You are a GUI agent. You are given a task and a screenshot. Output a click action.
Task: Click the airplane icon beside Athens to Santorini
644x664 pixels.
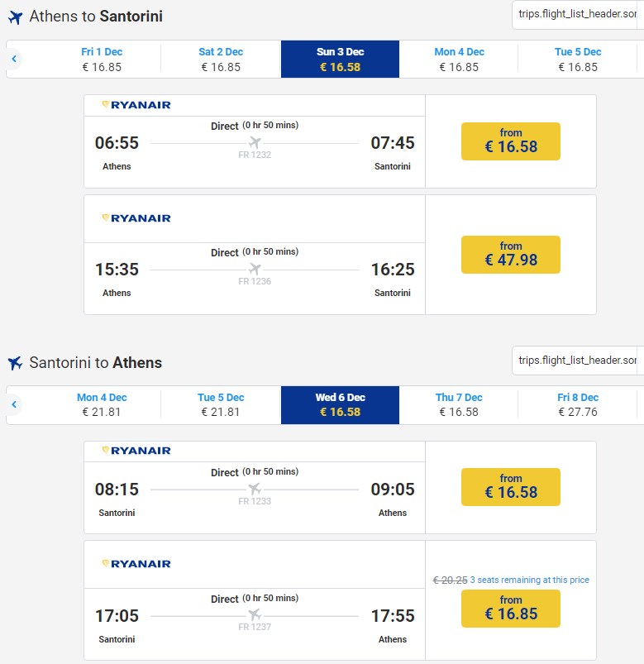coord(15,17)
